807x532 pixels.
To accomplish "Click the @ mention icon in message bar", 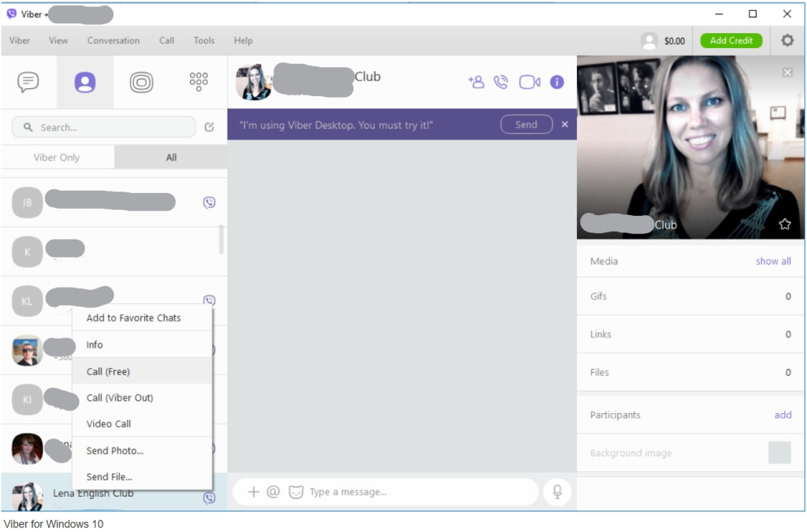I will tap(273, 492).
